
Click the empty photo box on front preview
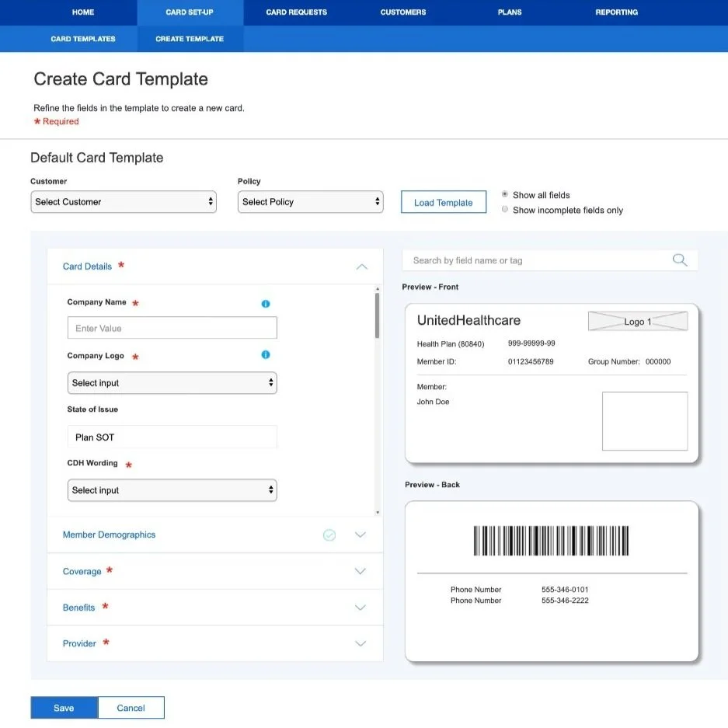(644, 421)
